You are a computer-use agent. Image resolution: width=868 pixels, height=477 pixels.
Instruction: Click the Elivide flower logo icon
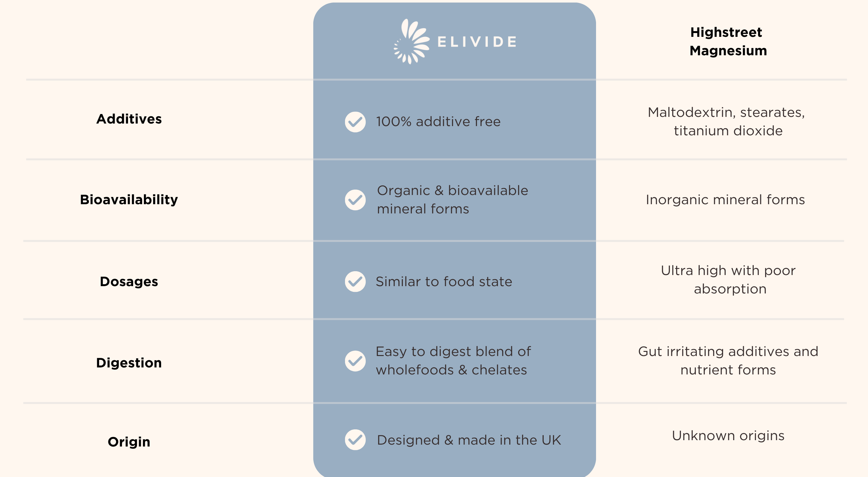[411, 41]
